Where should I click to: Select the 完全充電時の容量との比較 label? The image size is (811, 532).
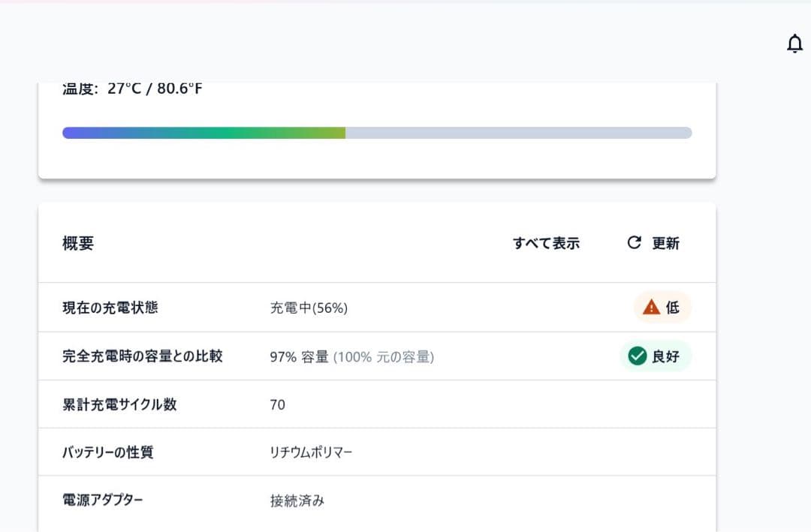pos(143,356)
